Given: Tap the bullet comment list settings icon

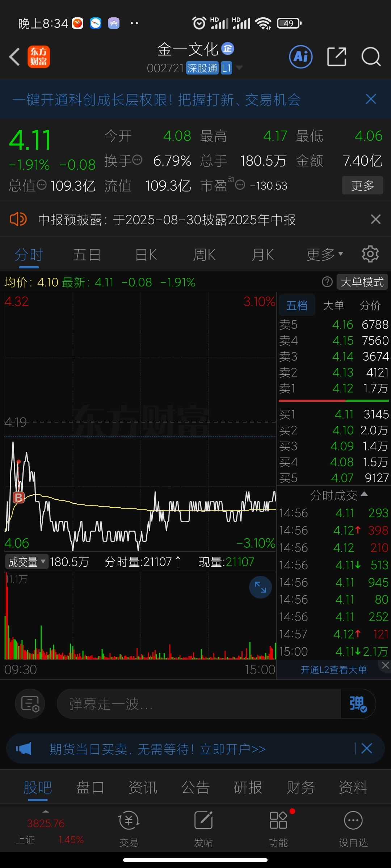Looking at the screenshot, I should click(30, 703).
